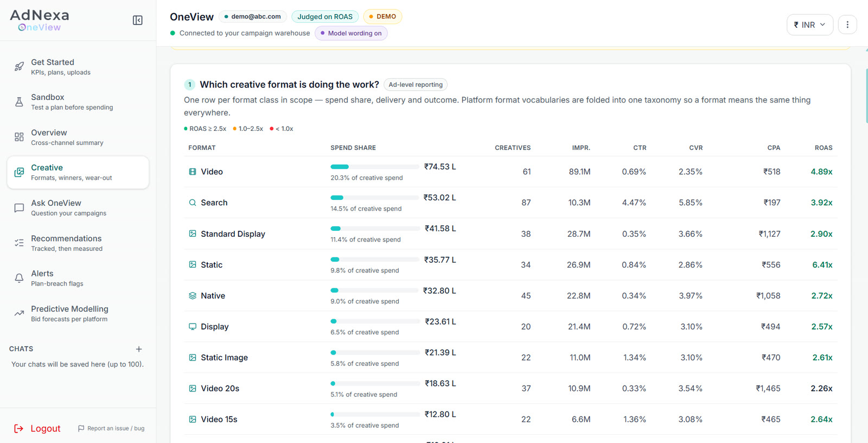Click the ROAS column header
Screen dimensions: 868x443
pos(824,148)
